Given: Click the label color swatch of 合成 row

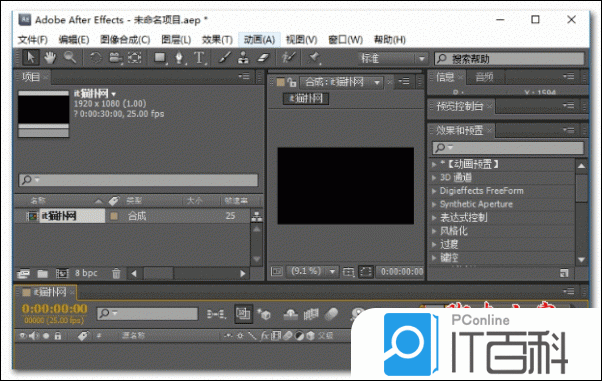Looking at the screenshot, I should click(x=114, y=216).
